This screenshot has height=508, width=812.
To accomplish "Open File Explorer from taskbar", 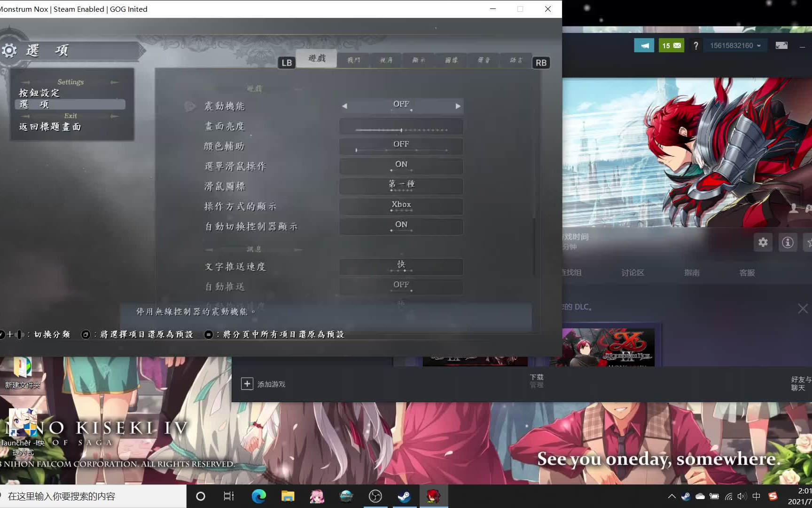I will [288, 496].
